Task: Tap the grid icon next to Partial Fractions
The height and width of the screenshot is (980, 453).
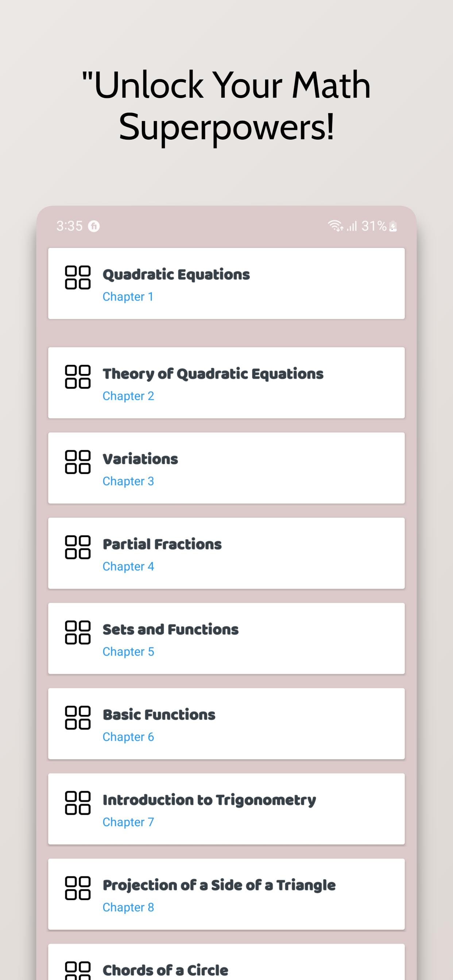Action: [x=78, y=548]
